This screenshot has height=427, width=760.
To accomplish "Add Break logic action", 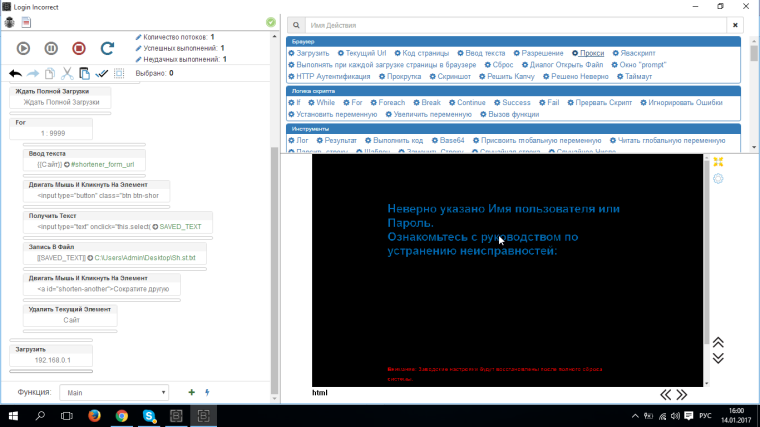I will pyautogui.click(x=427, y=103).
